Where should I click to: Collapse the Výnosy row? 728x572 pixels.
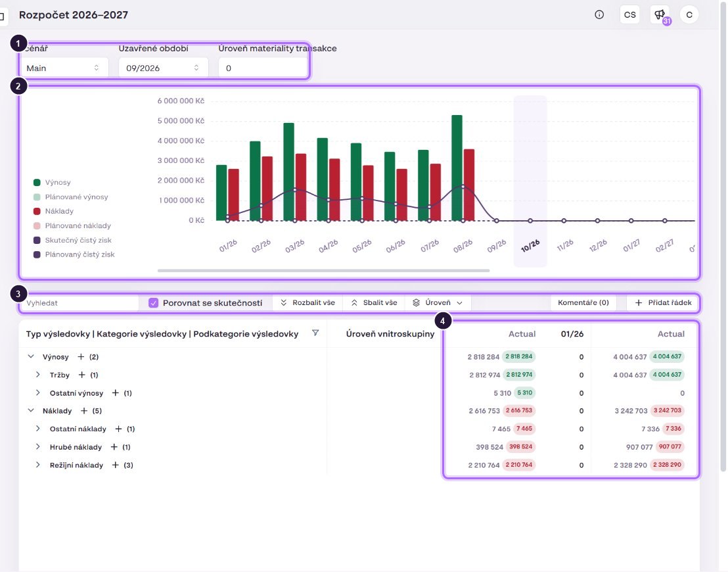(x=31, y=357)
